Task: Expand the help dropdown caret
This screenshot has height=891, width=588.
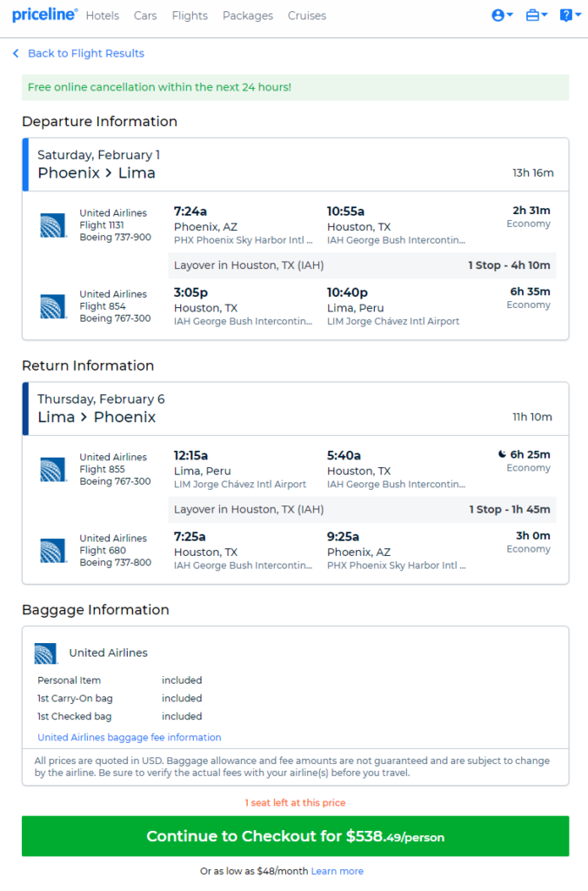Action: [578, 15]
